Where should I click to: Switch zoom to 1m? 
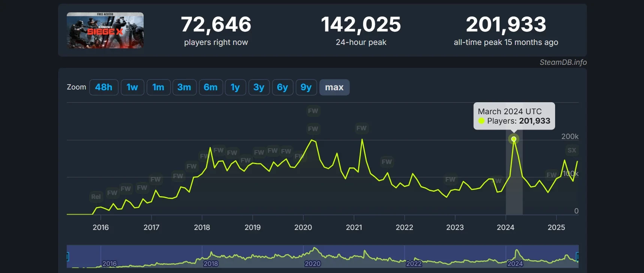(158, 87)
